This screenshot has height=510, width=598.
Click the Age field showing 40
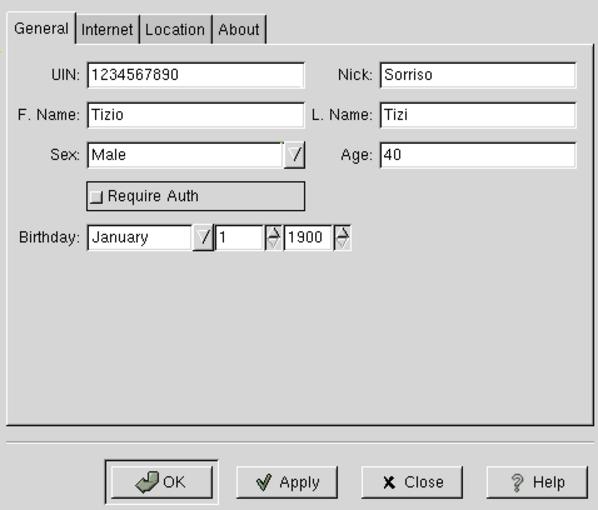coord(478,155)
